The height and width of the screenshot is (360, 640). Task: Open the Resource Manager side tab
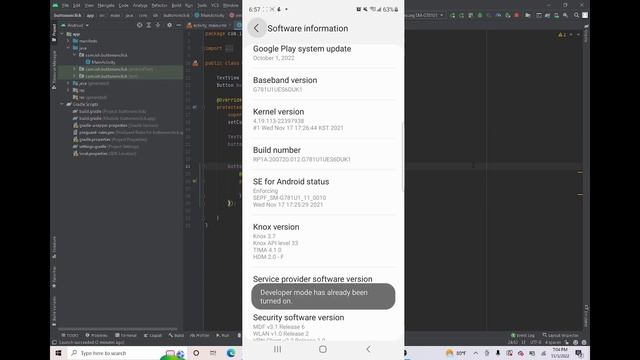coord(54,69)
